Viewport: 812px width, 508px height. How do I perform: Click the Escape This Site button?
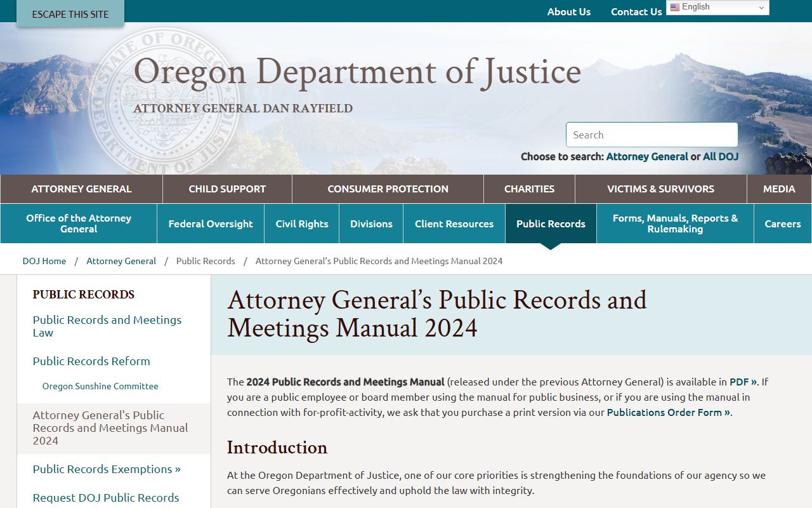point(70,13)
